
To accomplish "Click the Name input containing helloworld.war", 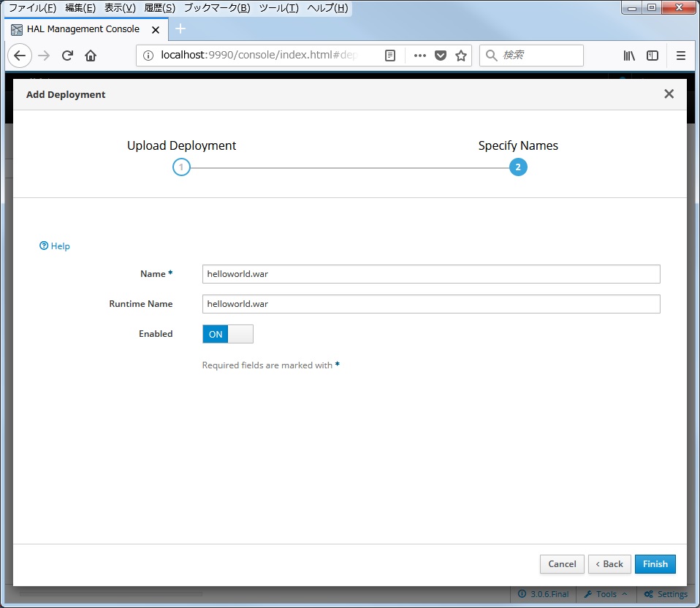I will [x=431, y=274].
